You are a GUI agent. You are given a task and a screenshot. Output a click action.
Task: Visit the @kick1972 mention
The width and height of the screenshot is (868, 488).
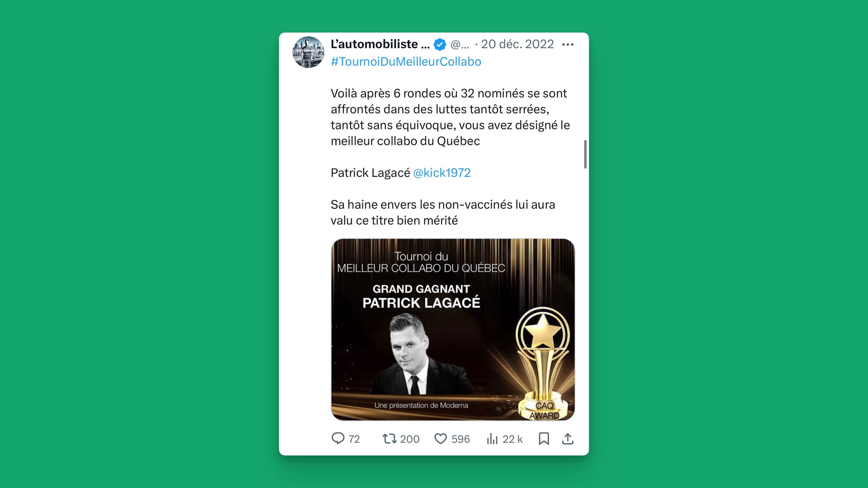click(x=442, y=173)
